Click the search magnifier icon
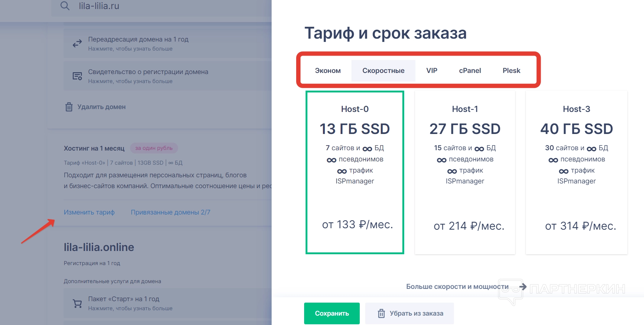 [x=65, y=6]
